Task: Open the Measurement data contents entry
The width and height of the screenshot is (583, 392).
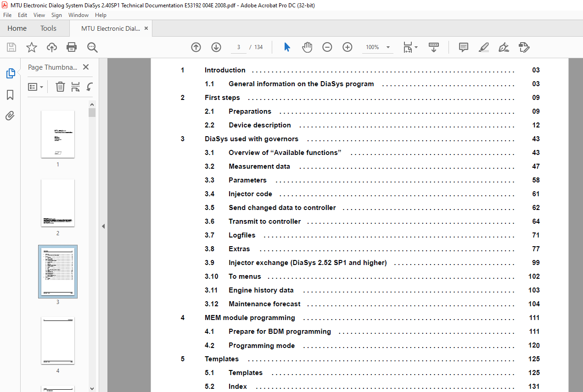Action: click(259, 166)
